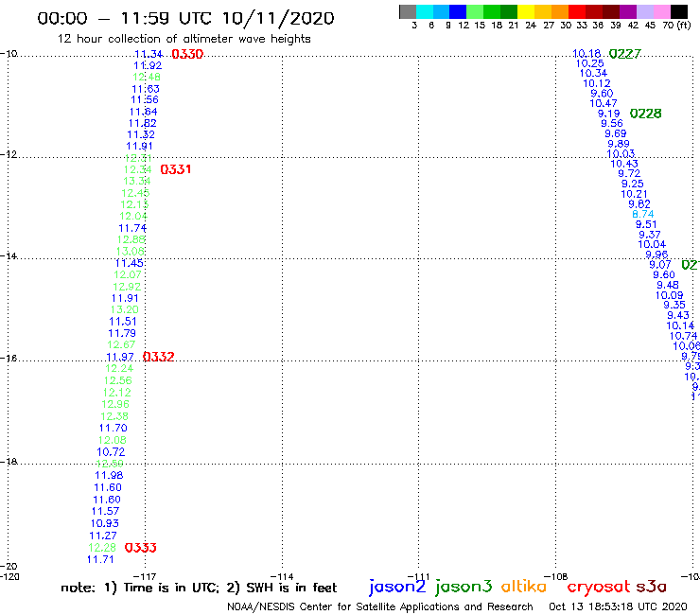Viewport: 700px width, 615px height.
Task: Click the -111 longitude axis label
Action: 419,576
